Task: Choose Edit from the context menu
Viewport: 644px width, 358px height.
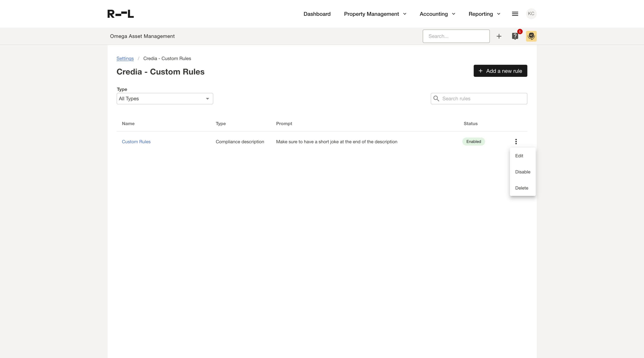Action: pyautogui.click(x=519, y=156)
